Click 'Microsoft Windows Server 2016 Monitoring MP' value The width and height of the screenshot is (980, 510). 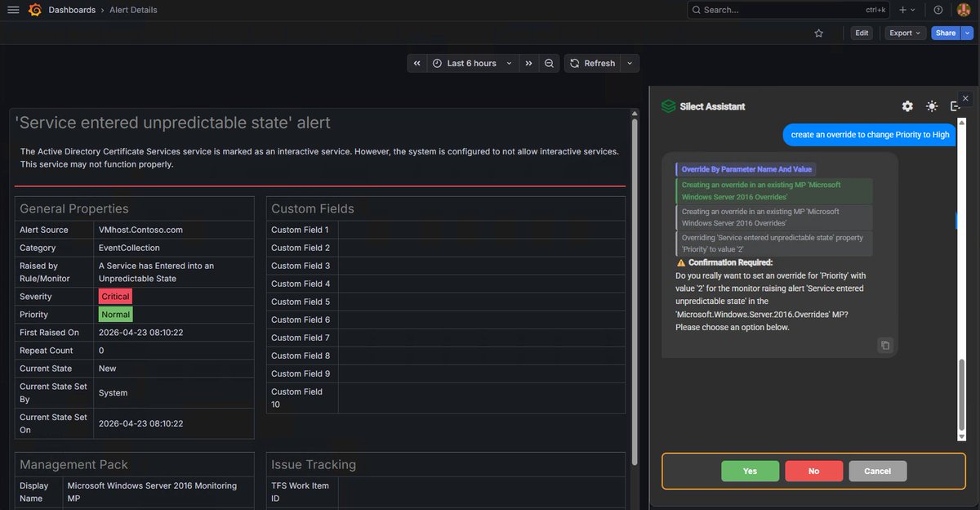[x=152, y=492]
